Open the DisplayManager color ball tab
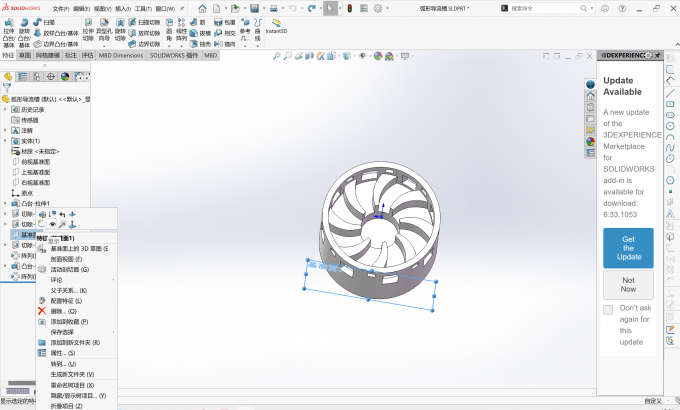This screenshot has width=680, height=410. click(x=65, y=77)
